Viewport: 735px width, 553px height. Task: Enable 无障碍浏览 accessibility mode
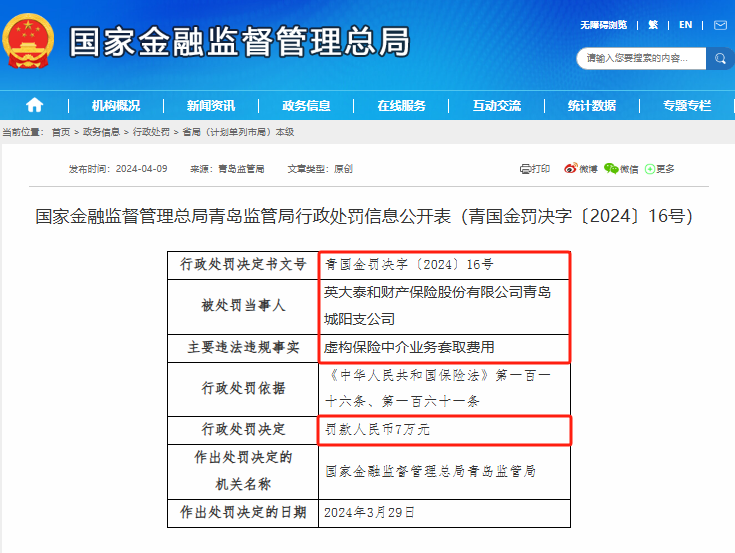click(604, 25)
